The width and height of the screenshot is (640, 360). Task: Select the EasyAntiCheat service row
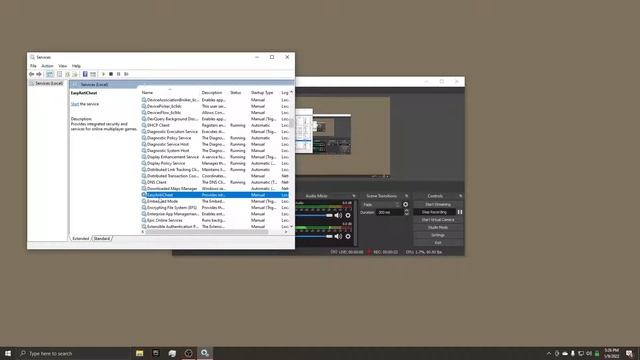[215, 195]
